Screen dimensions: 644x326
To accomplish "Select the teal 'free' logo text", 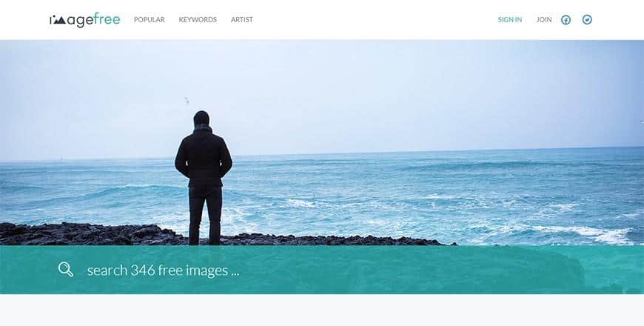I will 107,19.
